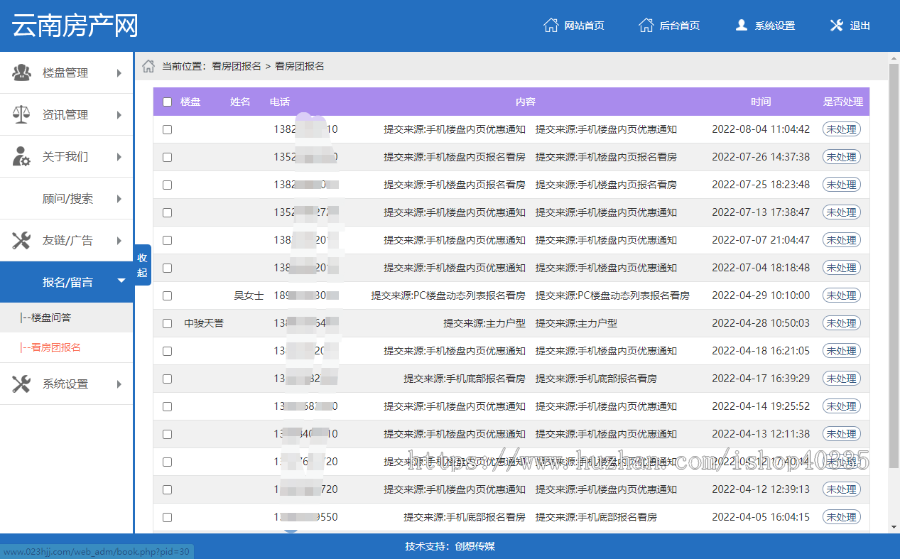Screen dimensions: 900x559
Task: Click 看房团报名 in the breadcrumb path
Action: click(x=300, y=66)
